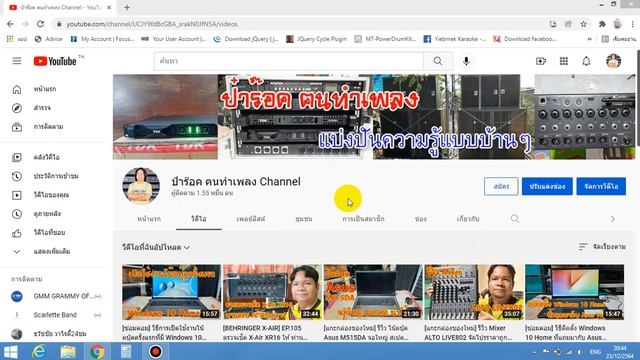
Task: Open screen recorder taskbar icon
Action: tap(155, 351)
